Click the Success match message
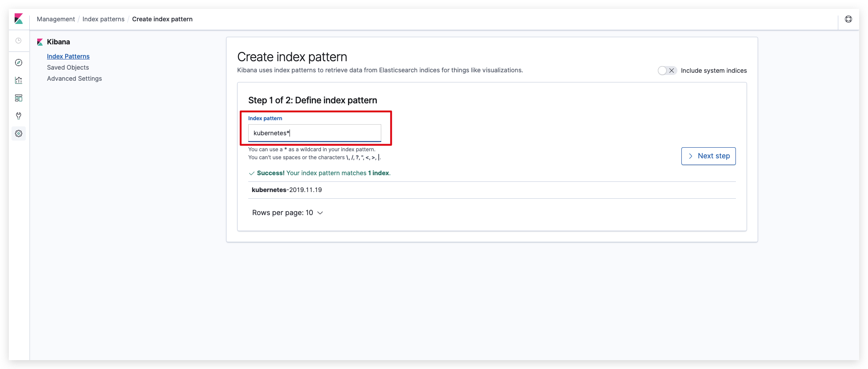The image size is (868, 369). tap(320, 173)
